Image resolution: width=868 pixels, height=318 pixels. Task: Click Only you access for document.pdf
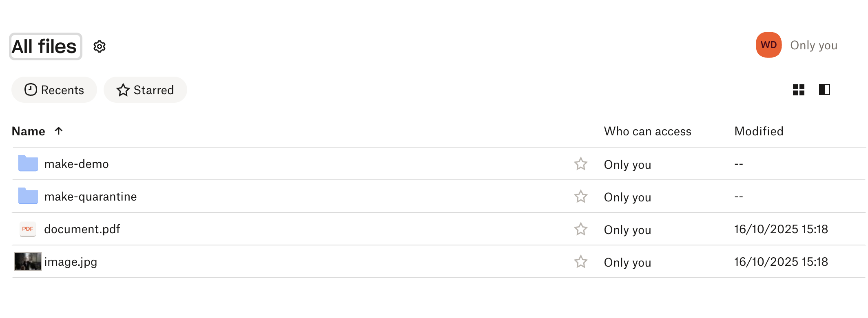pyautogui.click(x=627, y=230)
